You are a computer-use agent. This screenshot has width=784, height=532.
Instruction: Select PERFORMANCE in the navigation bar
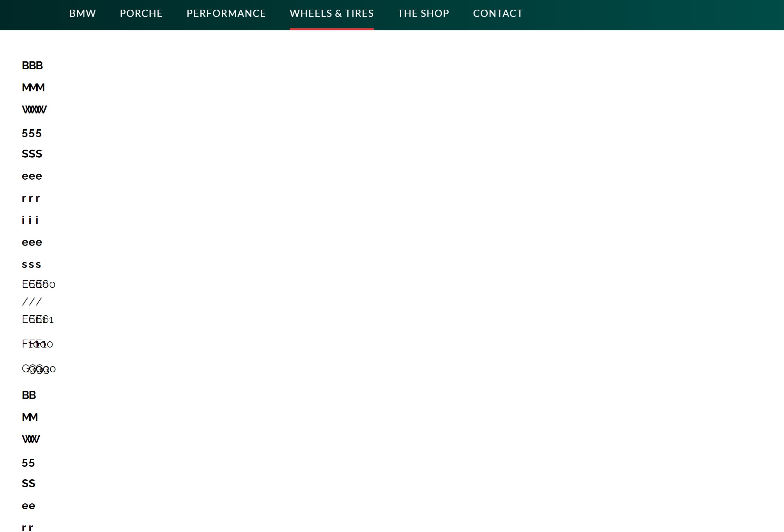click(x=226, y=13)
